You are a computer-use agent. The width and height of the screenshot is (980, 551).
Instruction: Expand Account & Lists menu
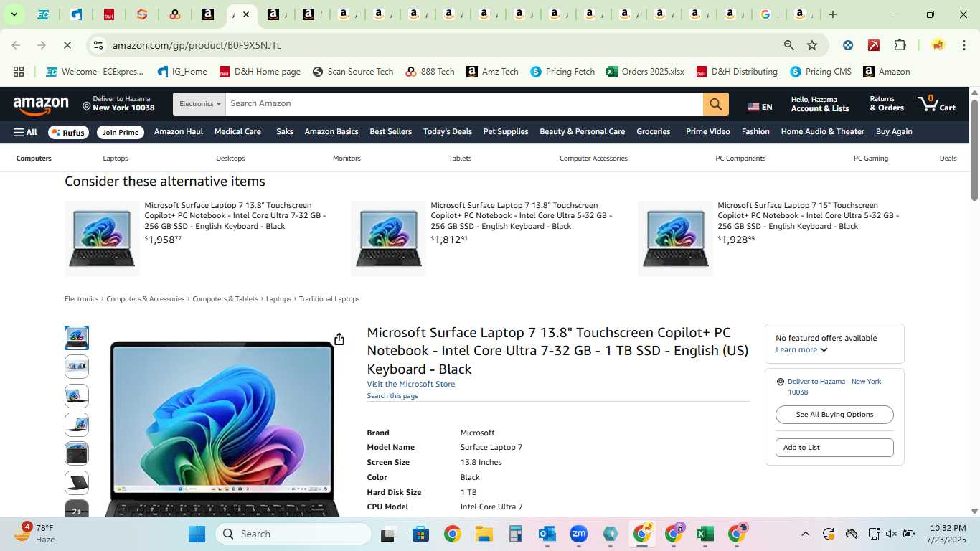[x=820, y=104]
